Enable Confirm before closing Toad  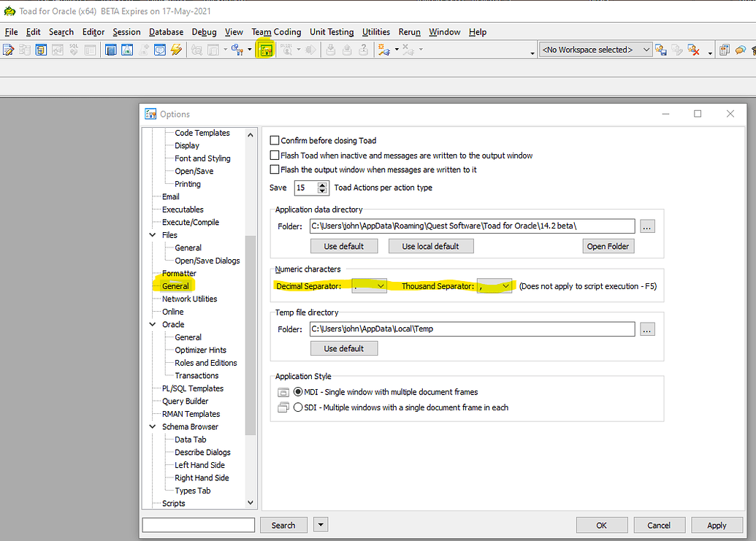point(275,140)
